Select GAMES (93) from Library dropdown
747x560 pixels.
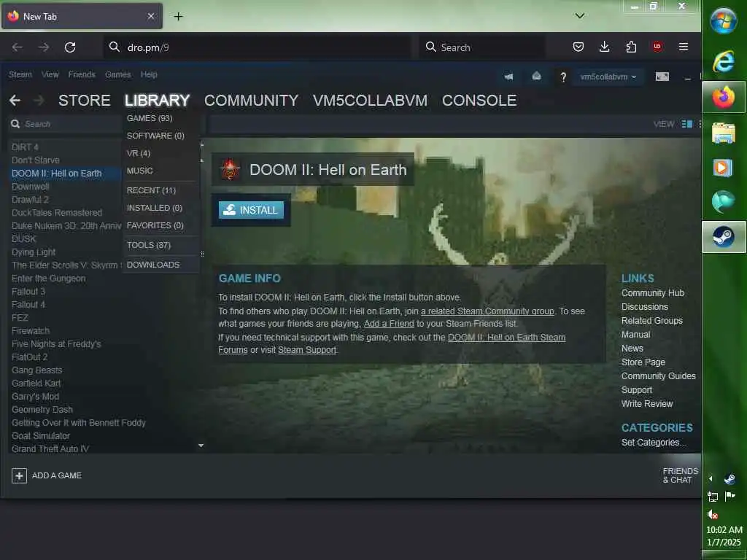pyautogui.click(x=150, y=118)
